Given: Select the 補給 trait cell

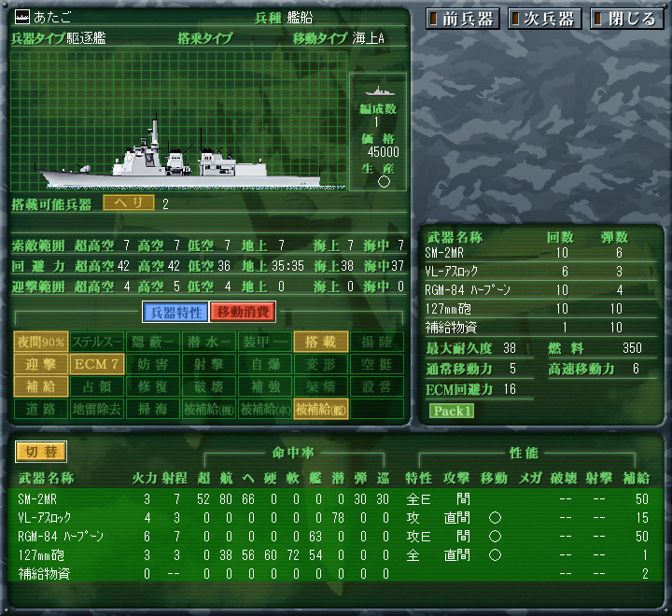Looking at the screenshot, I should [x=41, y=386].
